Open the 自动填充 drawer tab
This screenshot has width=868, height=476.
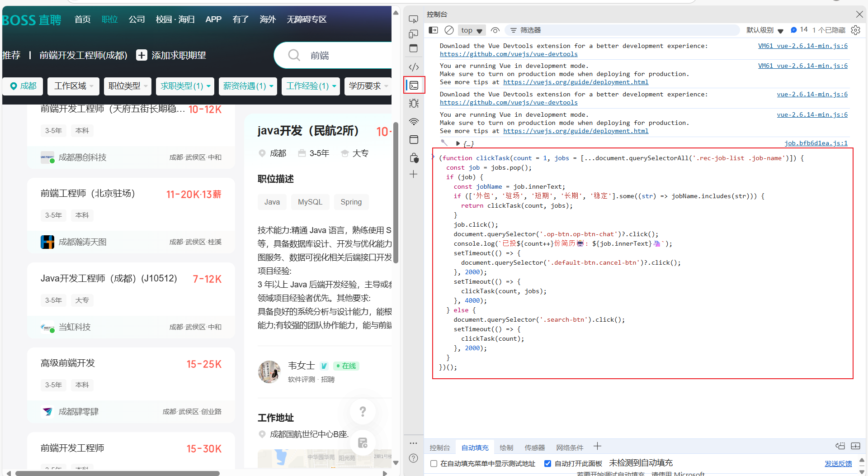click(x=475, y=447)
